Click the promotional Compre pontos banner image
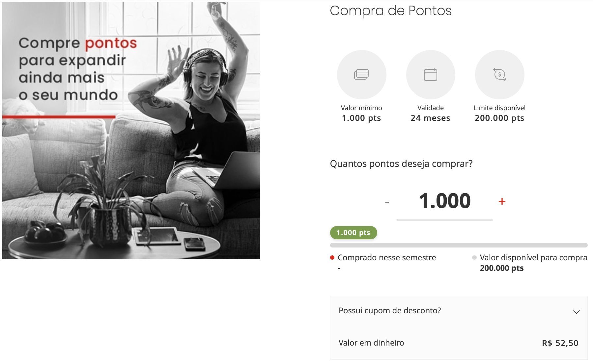This screenshot has width=593, height=364. (x=131, y=130)
